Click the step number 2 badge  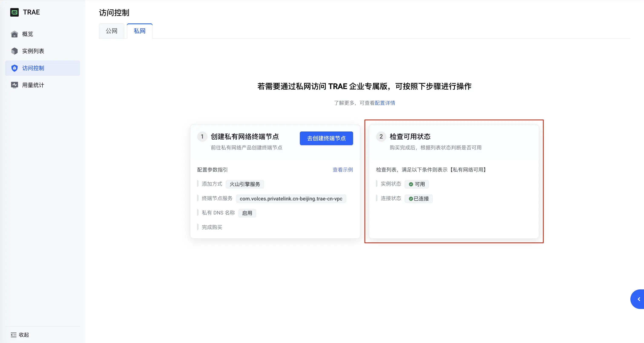381,137
